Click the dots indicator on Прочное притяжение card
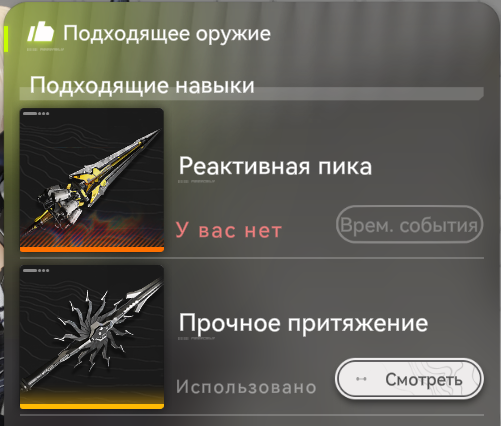Image resolution: width=501 pixels, height=426 pixels. [x=36, y=270]
